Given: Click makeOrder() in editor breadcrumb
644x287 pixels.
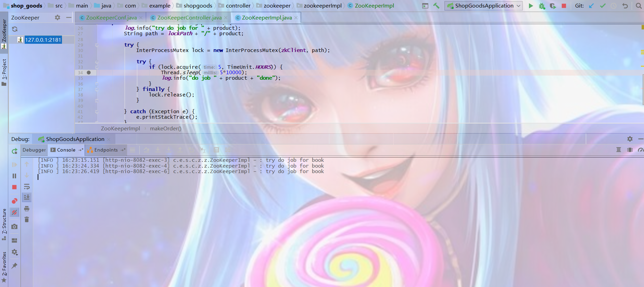Looking at the screenshot, I should (166, 129).
